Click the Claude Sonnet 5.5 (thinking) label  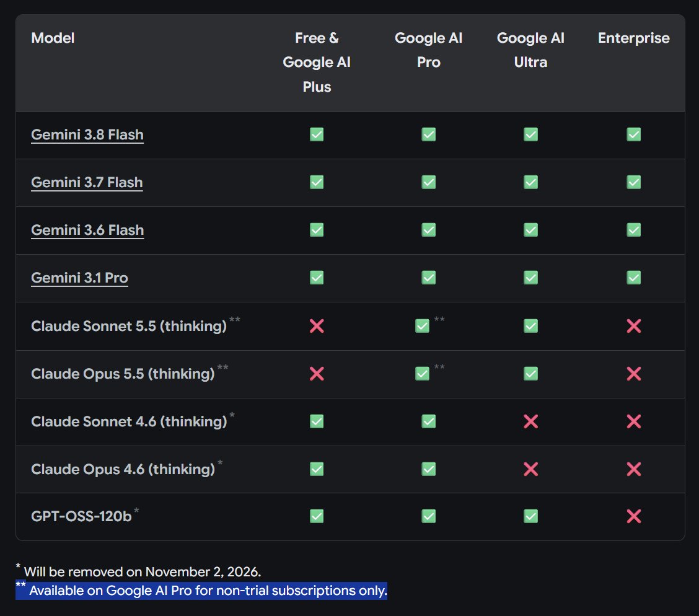[x=129, y=326]
